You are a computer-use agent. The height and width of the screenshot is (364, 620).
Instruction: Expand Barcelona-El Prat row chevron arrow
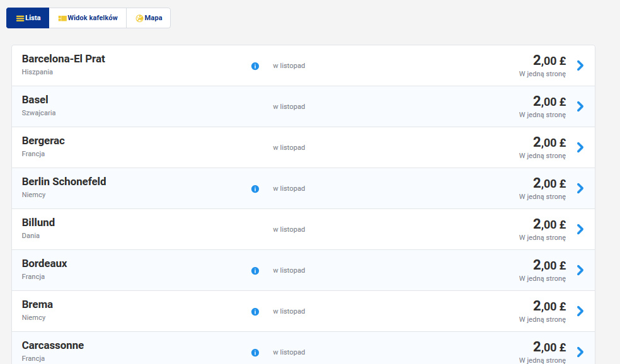580,65
